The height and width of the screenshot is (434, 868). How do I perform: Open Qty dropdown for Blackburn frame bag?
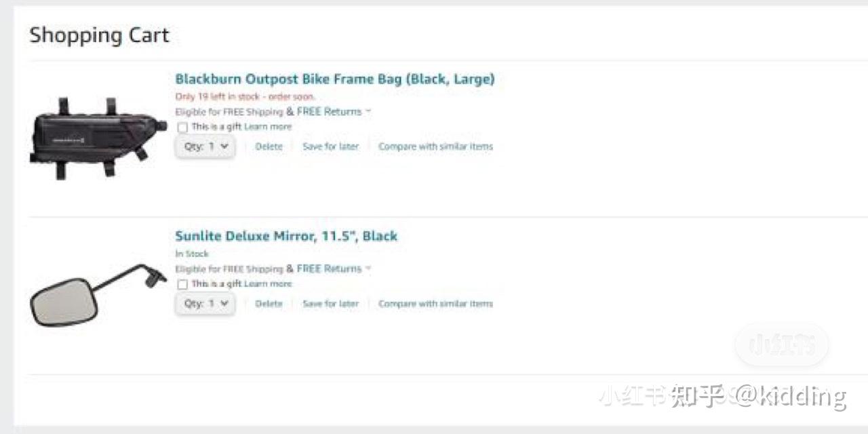coord(205,146)
